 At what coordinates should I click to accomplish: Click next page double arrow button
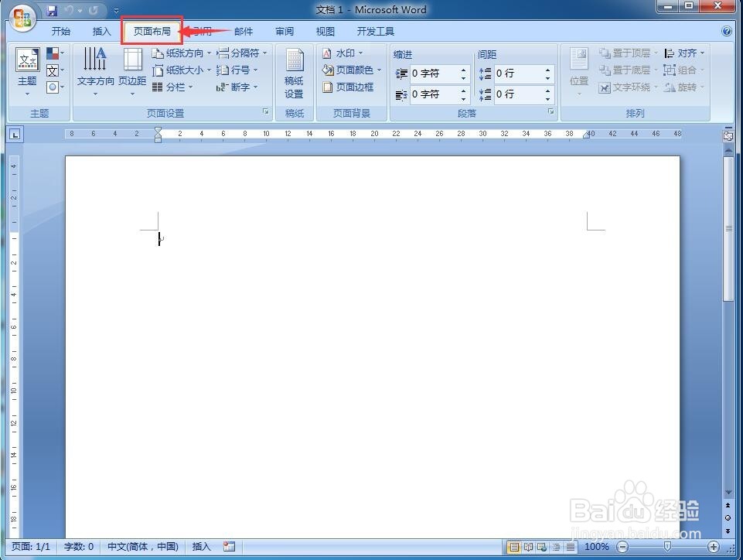click(x=728, y=531)
